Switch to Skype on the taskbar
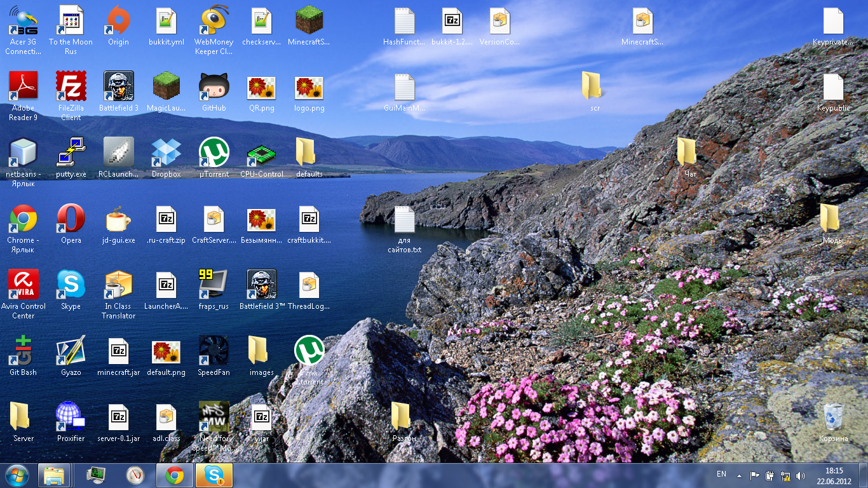The image size is (868, 488). pos(214,475)
